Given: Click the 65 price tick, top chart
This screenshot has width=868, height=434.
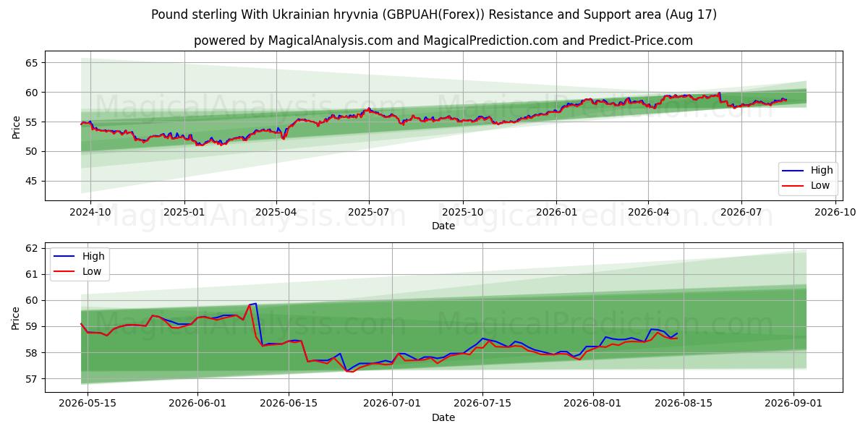Looking at the screenshot, I should click(x=32, y=63).
